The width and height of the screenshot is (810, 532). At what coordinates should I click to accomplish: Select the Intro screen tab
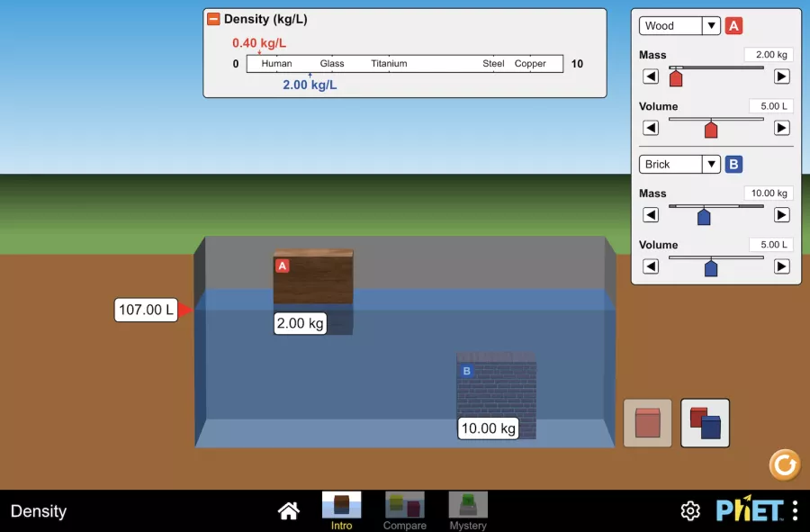pyautogui.click(x=341, y=510)
